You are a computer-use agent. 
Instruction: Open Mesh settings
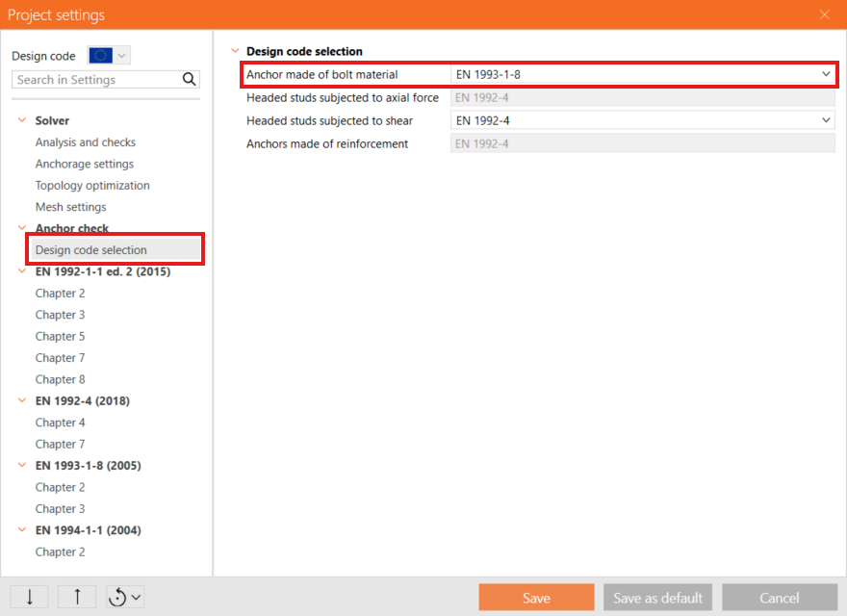coord(71,207)
